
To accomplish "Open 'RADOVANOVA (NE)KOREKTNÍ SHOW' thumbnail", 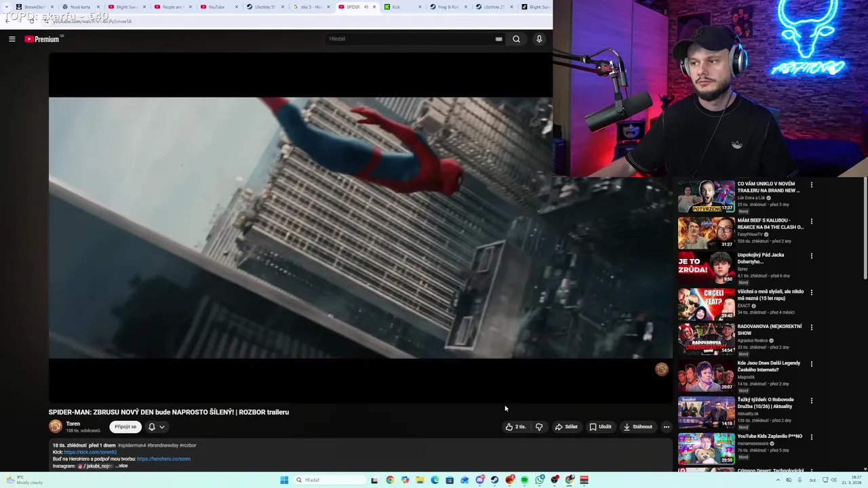I will tap(706, 340).
